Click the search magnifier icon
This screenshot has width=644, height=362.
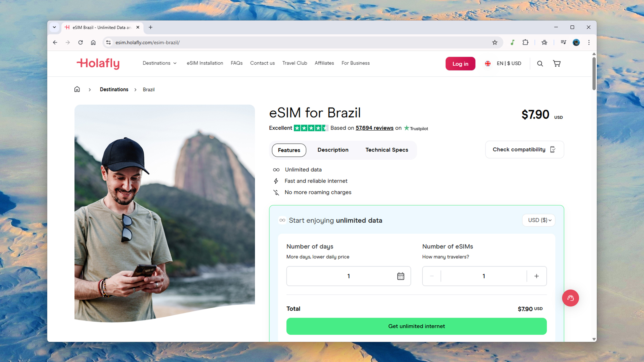540,63
